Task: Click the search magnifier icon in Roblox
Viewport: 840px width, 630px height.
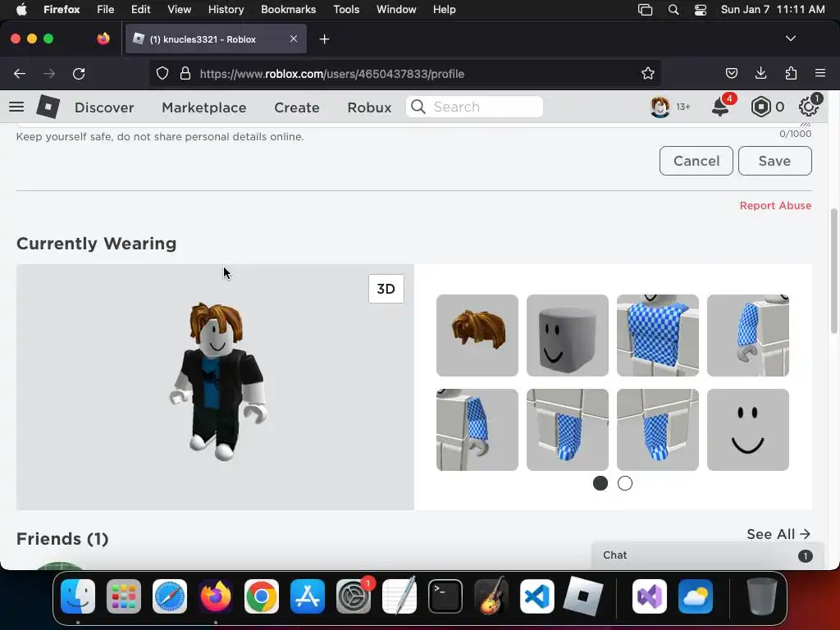Action: [x=418, y=107]
